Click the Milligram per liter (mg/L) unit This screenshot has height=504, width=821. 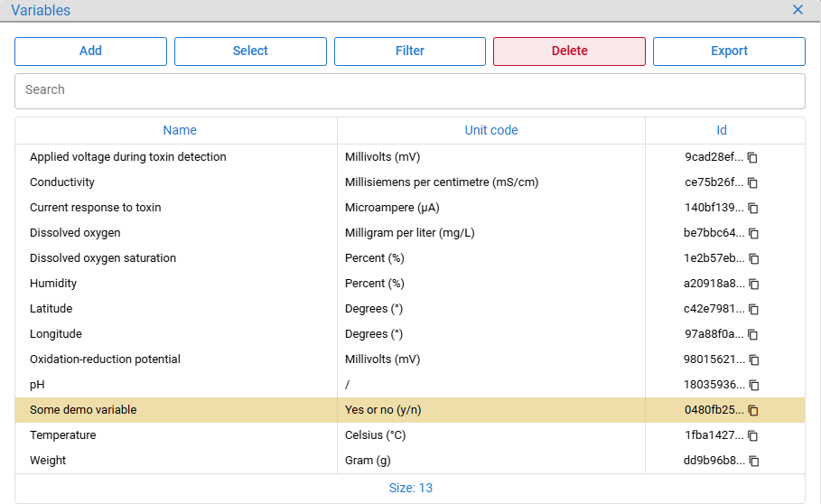point(409,233)
